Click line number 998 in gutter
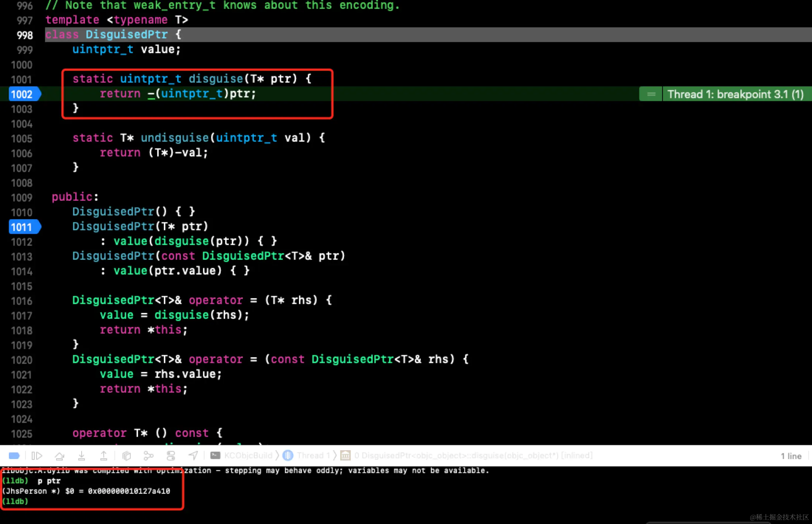 [24, 35]
